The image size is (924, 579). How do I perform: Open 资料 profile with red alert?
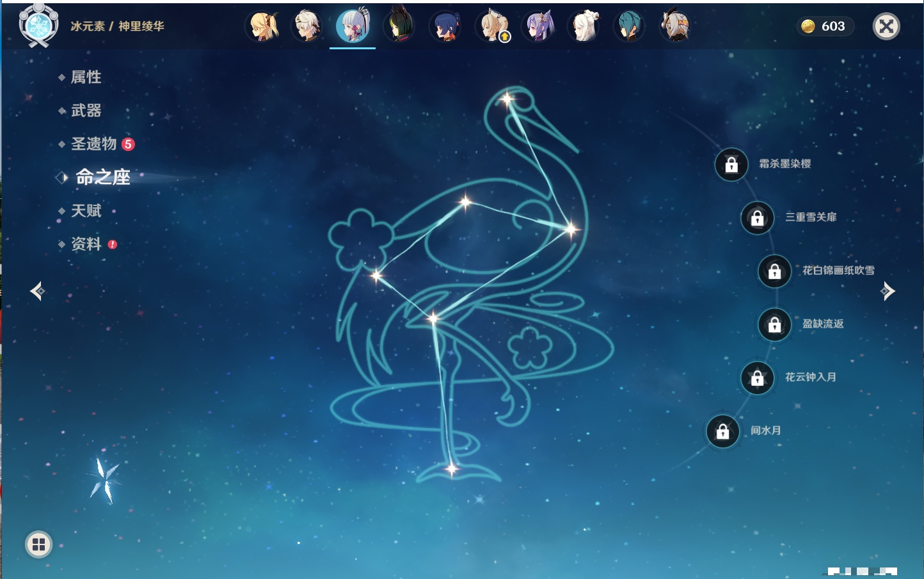tap(86, 244)
